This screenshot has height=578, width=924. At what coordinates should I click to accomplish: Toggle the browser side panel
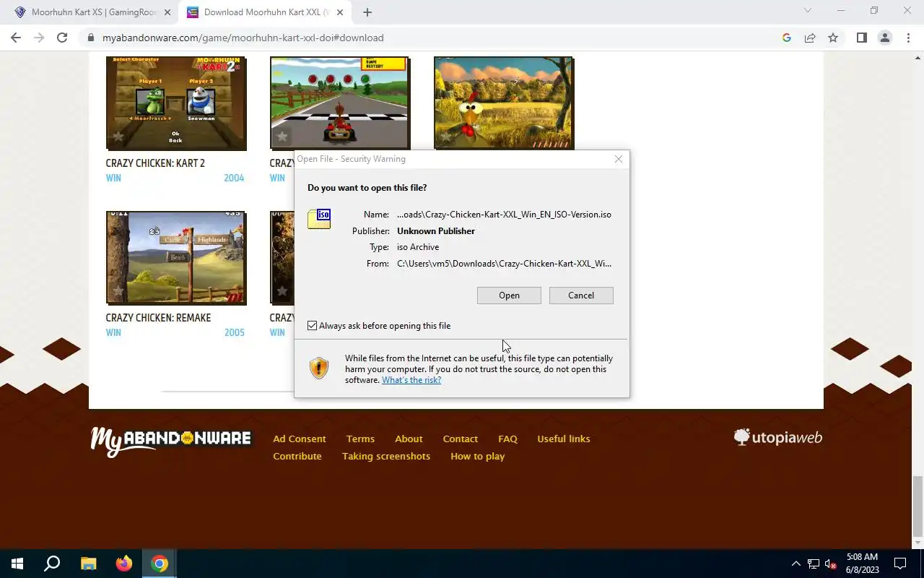861,38
